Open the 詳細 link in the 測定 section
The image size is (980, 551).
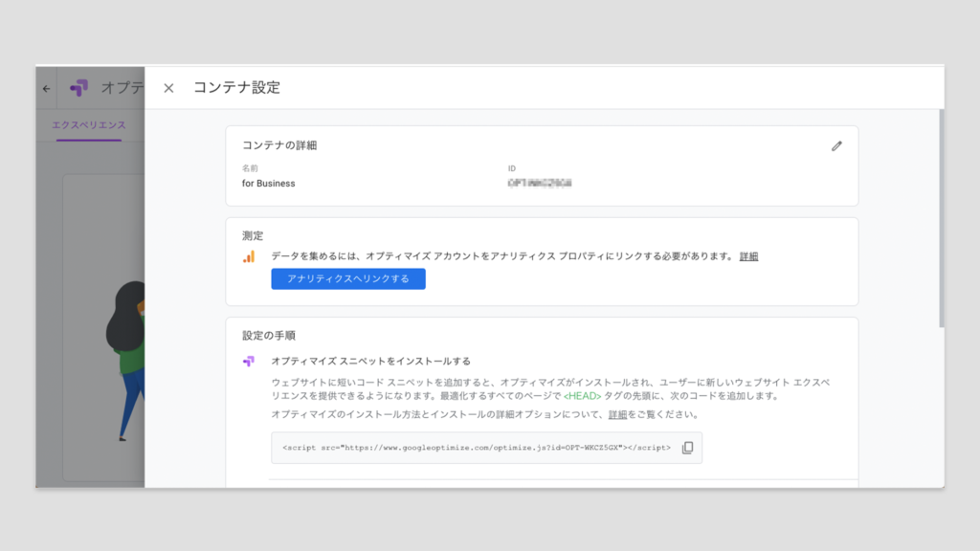(x=748, y=256)
